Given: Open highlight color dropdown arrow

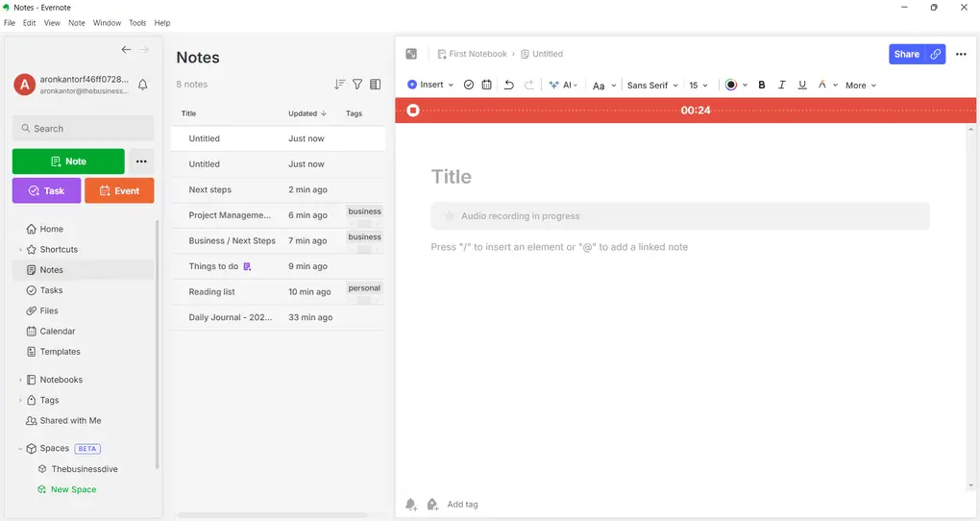Looking at the screenshot, I should pos(836,85).
